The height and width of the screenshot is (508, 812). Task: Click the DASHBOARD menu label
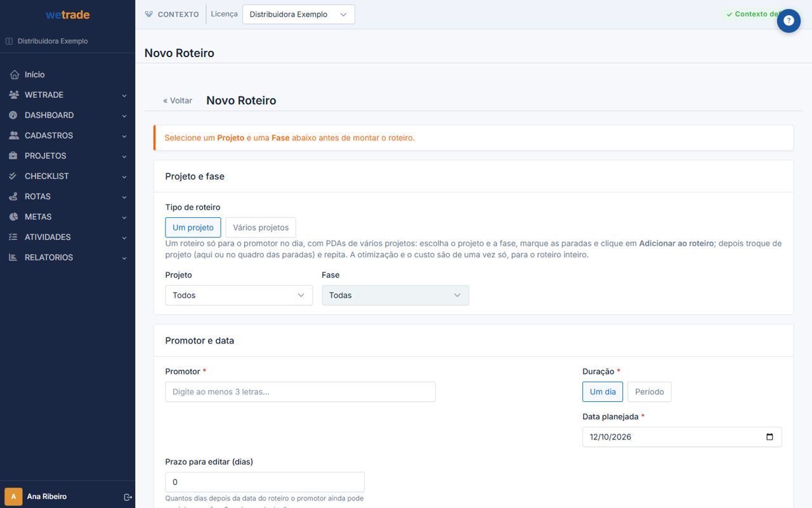click(49, 116)
